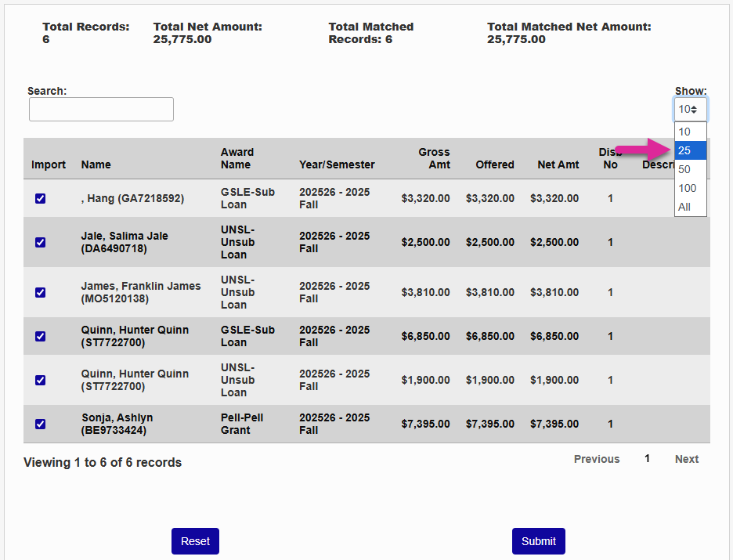Toggle Import for Hunter Quinn UNSL-Unsub Loan
This screenshot has width=733, height=560.
(40, 381)
